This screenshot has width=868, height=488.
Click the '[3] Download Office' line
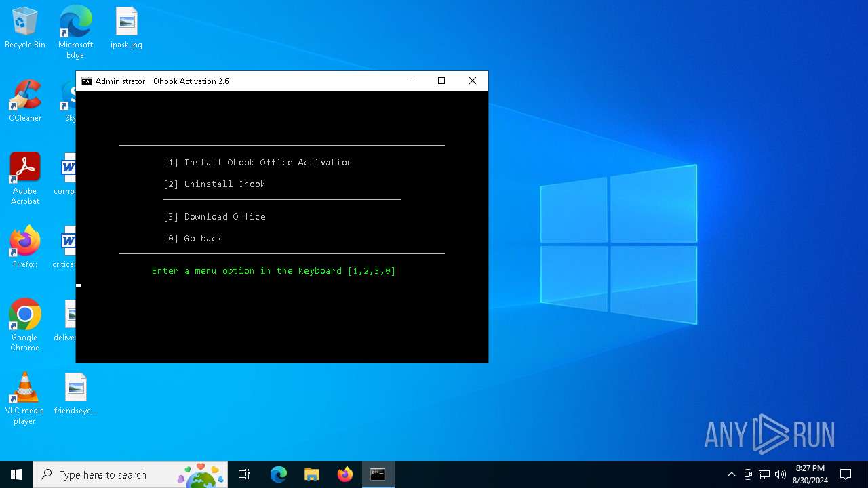214,217
